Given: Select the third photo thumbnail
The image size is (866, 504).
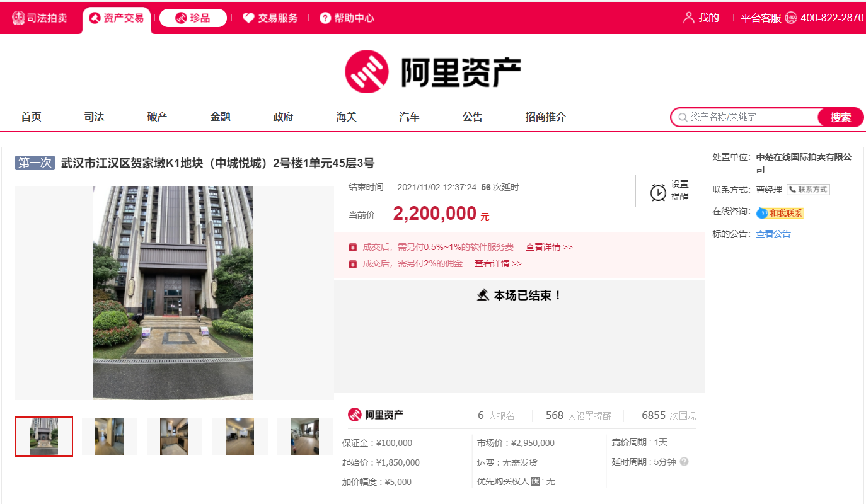Looking at the screenshot, I should tap(175, 437).
